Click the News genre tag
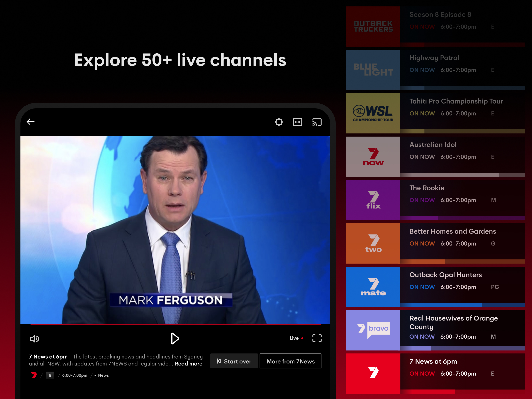Viewport: 532px width, 399px height. pos(103,375)
